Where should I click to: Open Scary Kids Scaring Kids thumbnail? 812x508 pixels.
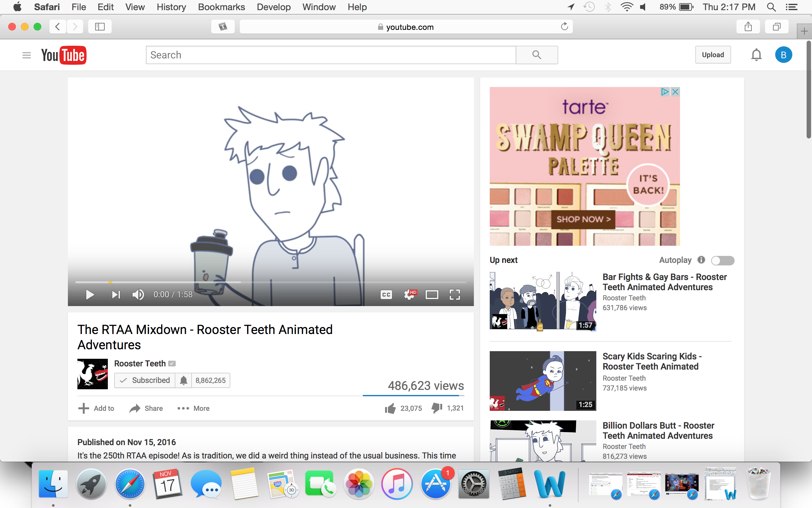[543, 381]
